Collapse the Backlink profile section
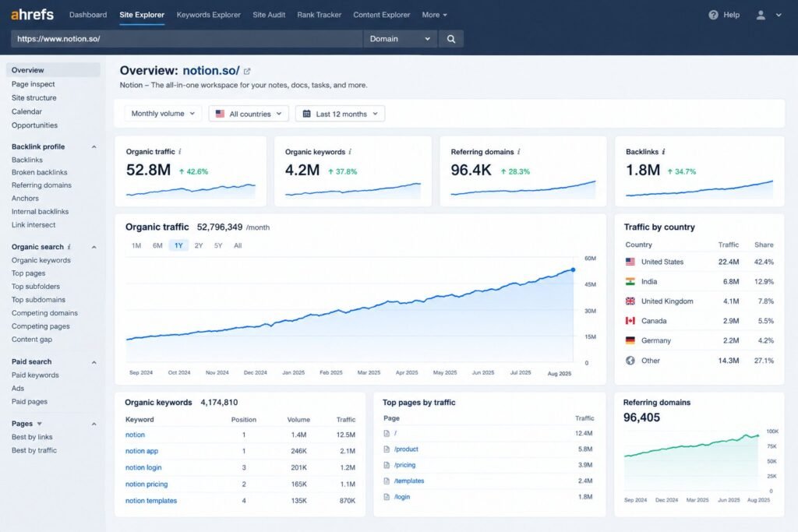The width and height of the screenshot is (798, 532). click(x=94, y=147)
